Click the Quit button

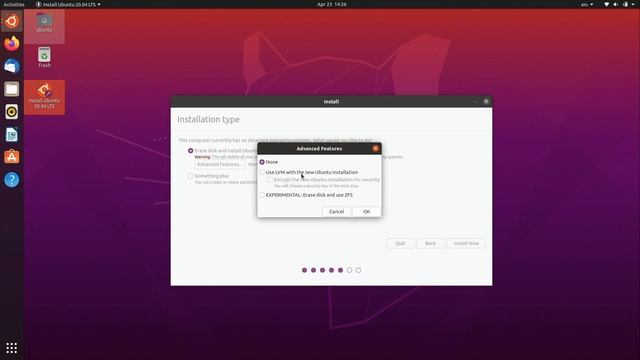tap(400, 243)
